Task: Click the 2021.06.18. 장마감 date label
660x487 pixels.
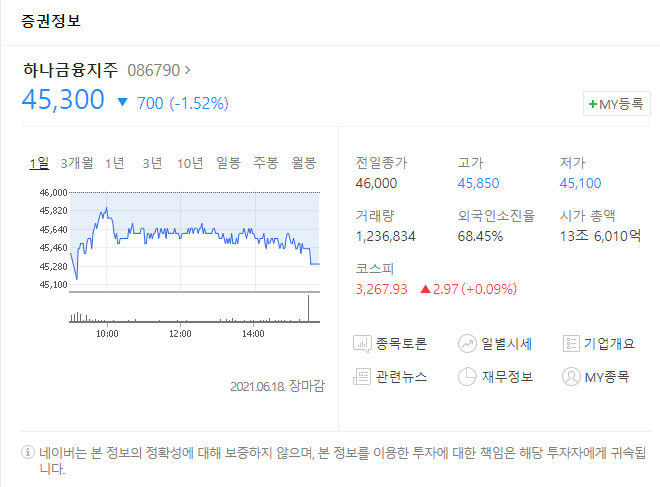Action: click(277, 386)
